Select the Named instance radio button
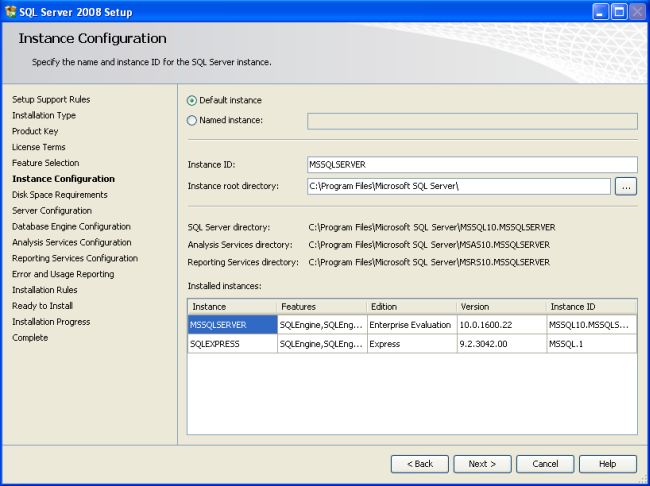Image resolution: width=650 pixels, height=486 pixels. click(x=192, y=120)
